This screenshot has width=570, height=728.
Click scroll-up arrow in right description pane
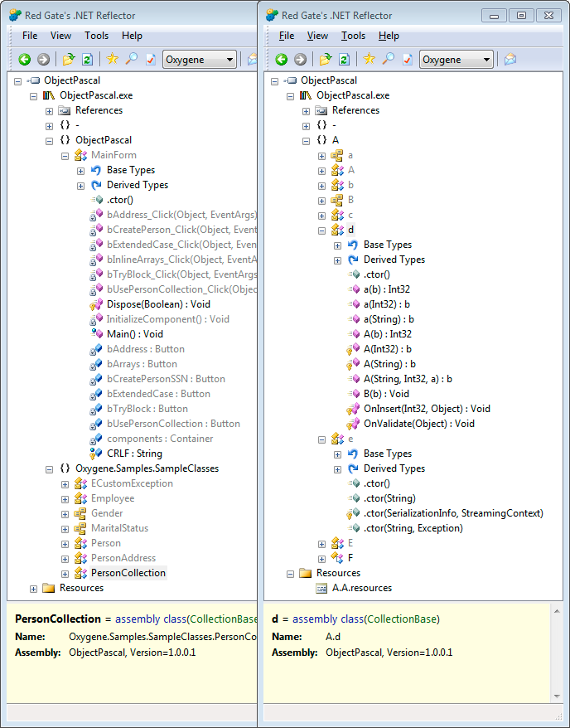tap(557, 611)
